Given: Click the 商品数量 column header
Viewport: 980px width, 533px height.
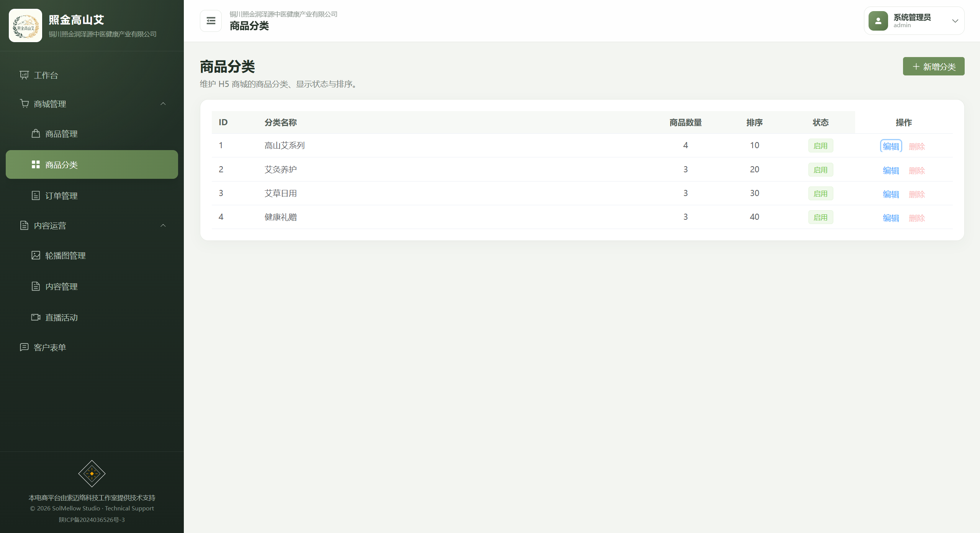Looking at the screenshot, I should (x=686, y=123).
